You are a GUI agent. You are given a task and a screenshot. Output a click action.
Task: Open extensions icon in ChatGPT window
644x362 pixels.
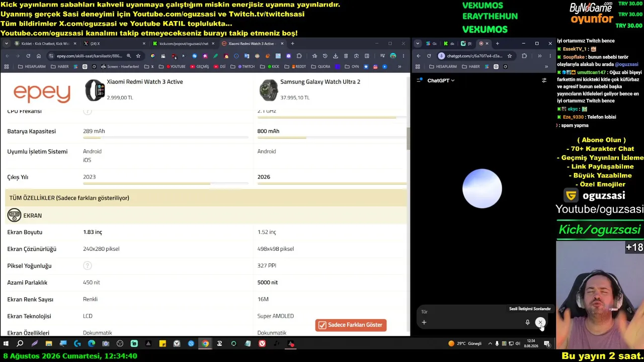pyautogui.click(x=524, y=56)
